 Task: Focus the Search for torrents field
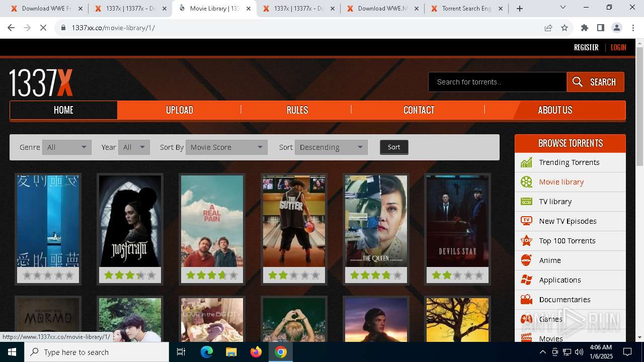[498, 82]
